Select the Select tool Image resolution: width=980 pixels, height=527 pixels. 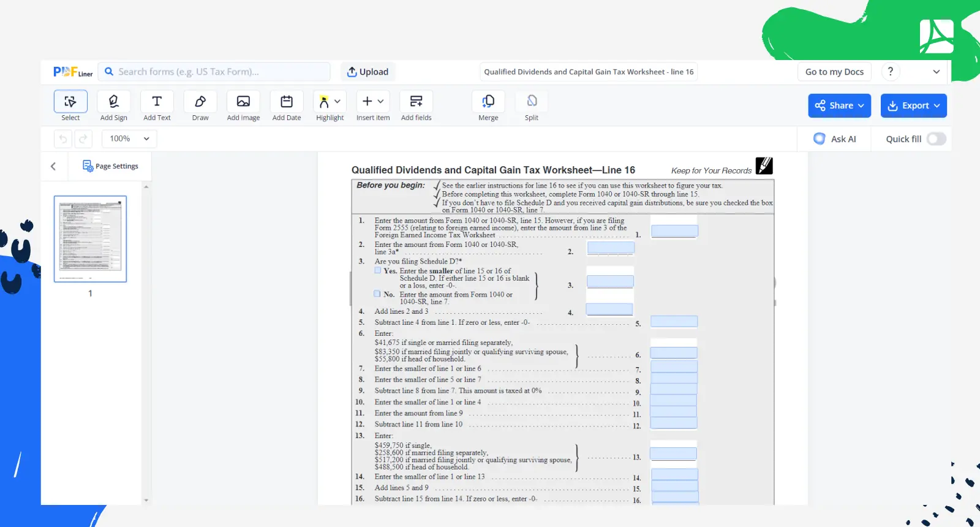[x=70, y=106]
